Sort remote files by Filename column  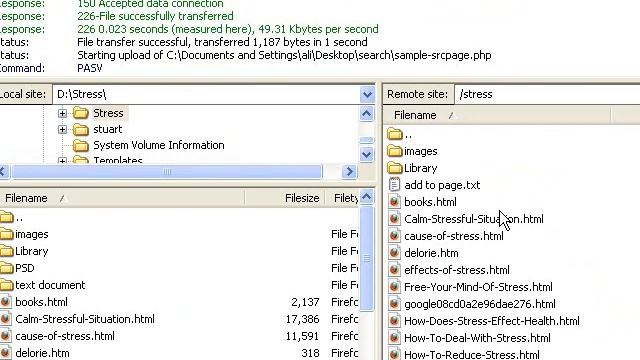click(497, 116)
